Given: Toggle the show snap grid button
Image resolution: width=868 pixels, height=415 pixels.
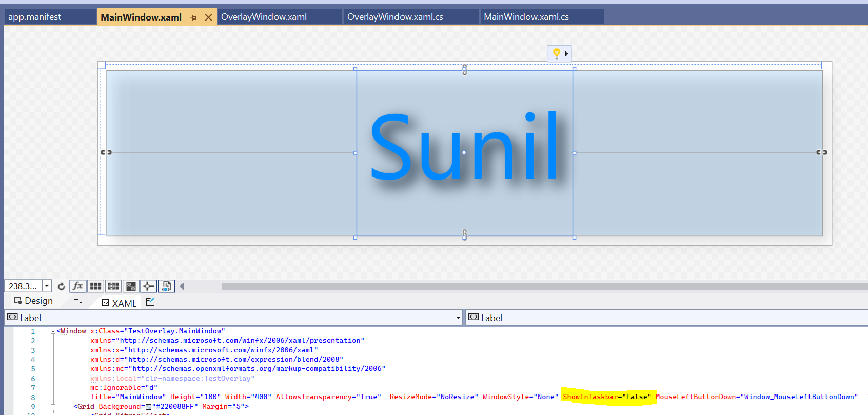Looking at the screenshot, I should (95, 286).
